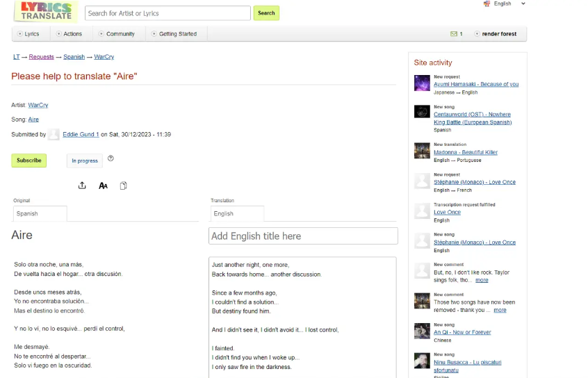Click the In progress button
The image size is (588, 378).
[85, 161]
